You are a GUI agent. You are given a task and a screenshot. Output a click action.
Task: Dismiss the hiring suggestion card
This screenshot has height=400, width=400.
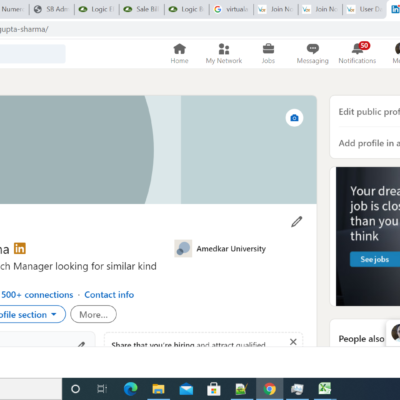coord(293,342)
